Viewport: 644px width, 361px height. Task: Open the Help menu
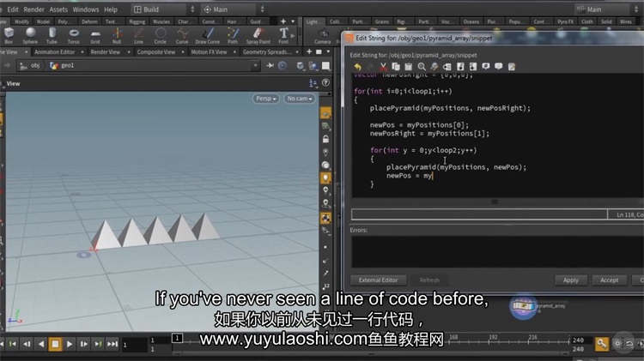coord(111,9)
